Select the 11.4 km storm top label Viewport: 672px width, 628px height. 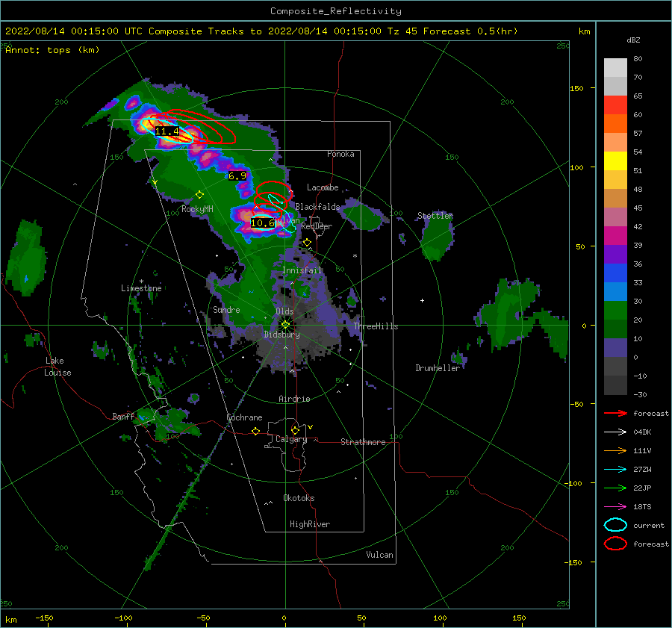167,131
